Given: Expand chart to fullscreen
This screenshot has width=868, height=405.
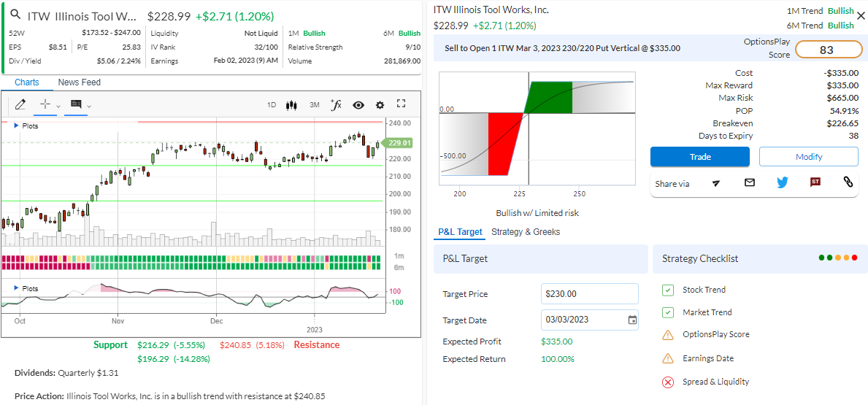Looking at the screenshot, I should coord(402,104).
